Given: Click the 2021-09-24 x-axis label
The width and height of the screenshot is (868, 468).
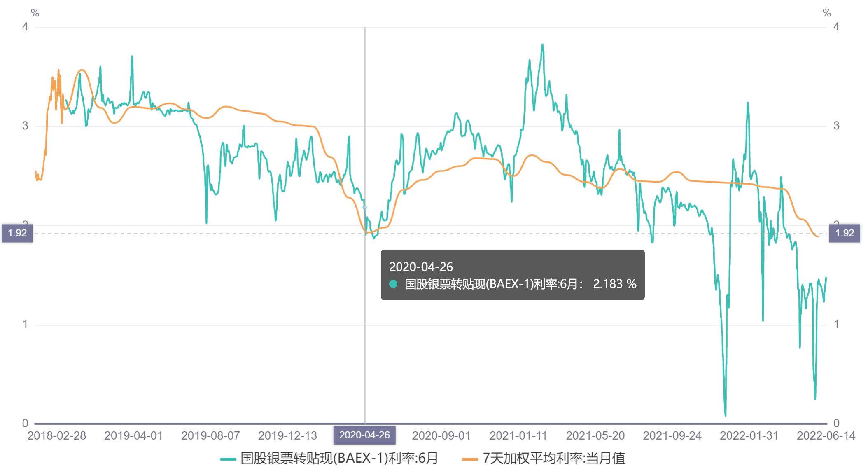Looking at the screenshot, I should click(x=672, y=435).
